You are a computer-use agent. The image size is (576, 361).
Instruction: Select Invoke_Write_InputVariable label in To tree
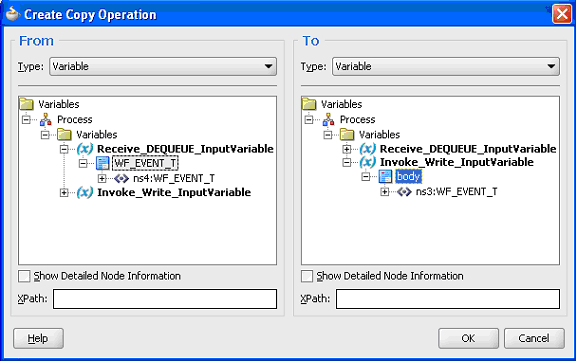[x=457, y=162]
